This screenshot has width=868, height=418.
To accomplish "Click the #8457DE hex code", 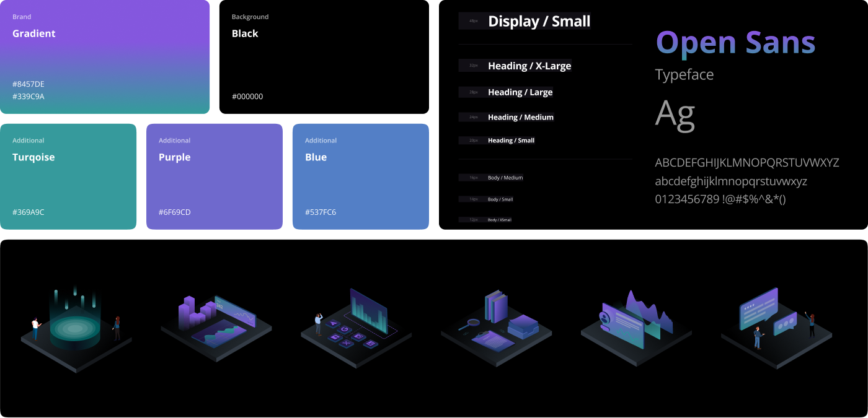I will 29,84.
